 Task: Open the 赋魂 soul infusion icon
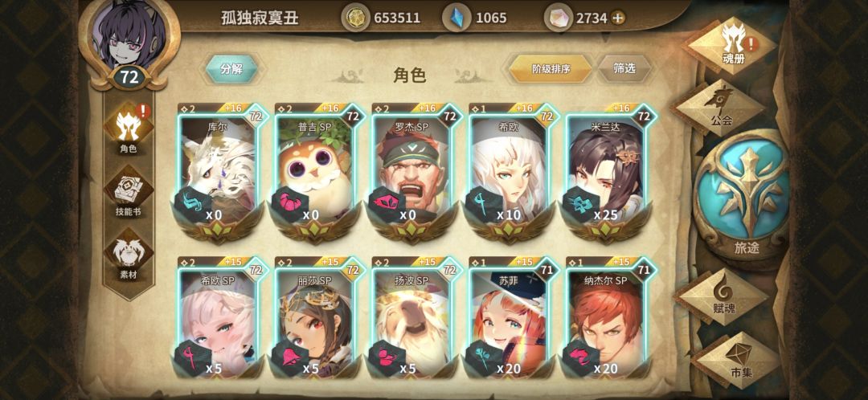click(721, 296)
